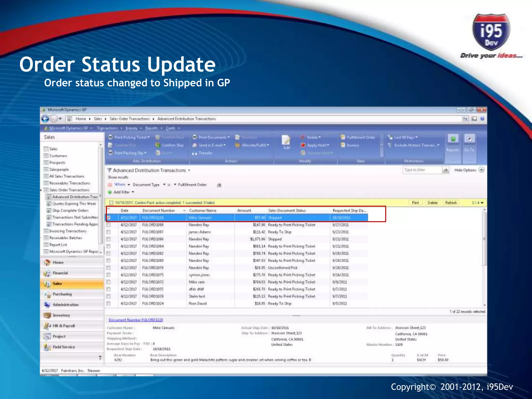Sort by Document Number column header
Screen dimensions: 532x399
(x=158, y=211)
